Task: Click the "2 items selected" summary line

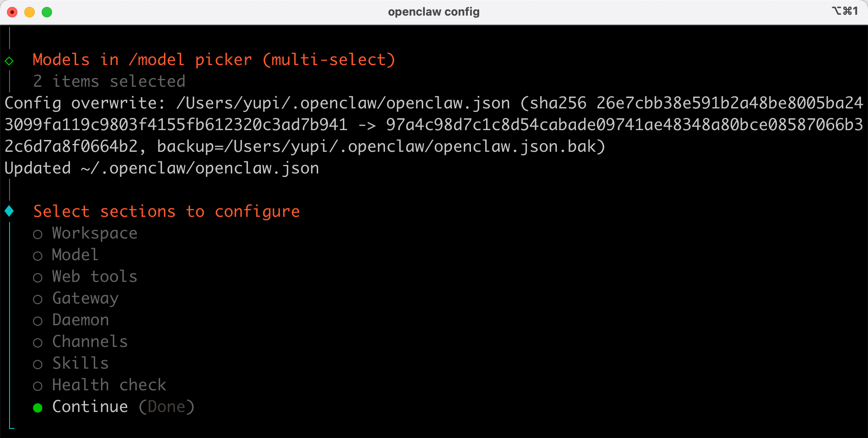Action: coord(109,82)
